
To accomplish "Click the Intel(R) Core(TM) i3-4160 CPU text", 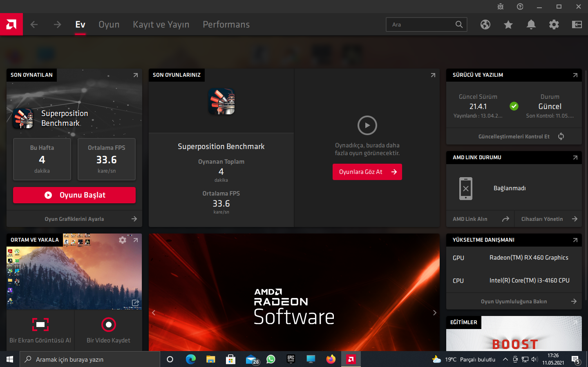I will point(530,280).
